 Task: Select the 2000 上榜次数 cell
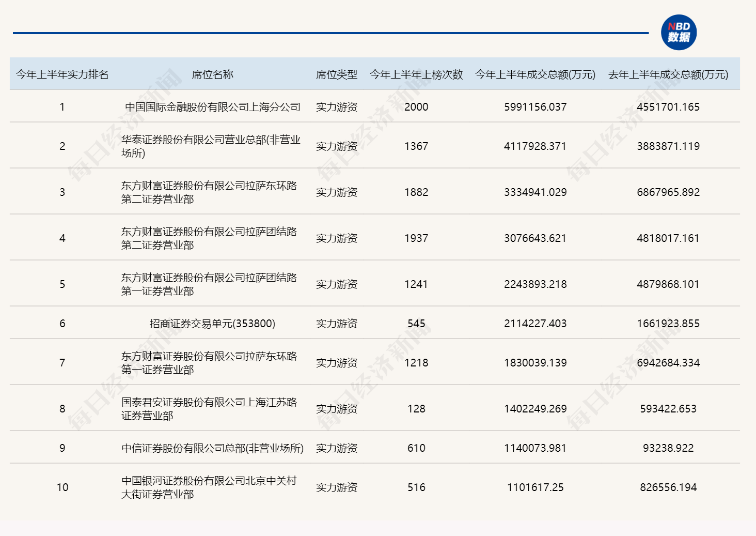[x=416, y=107]
